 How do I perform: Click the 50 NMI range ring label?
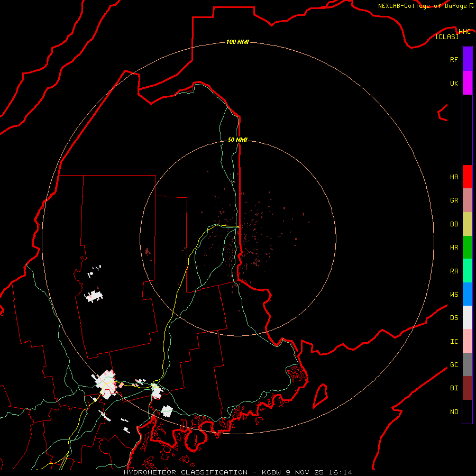tap(237, 140)
